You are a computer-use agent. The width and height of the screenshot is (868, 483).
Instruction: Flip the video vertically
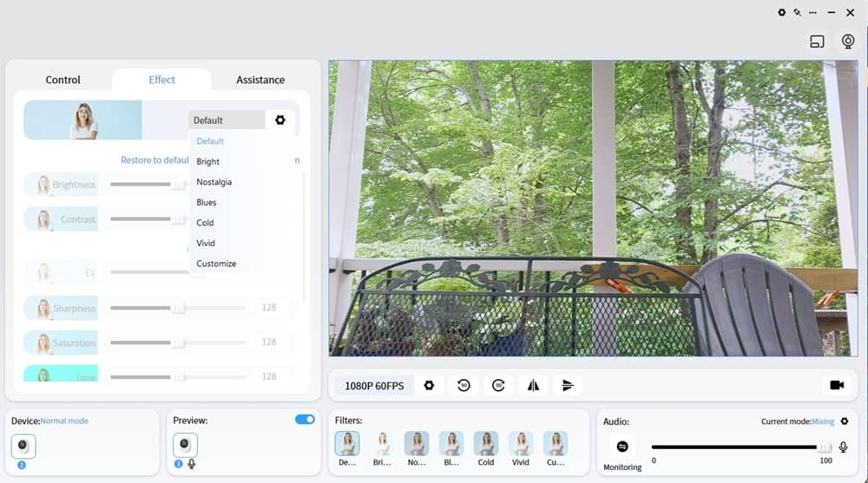(x=568, y=385)
